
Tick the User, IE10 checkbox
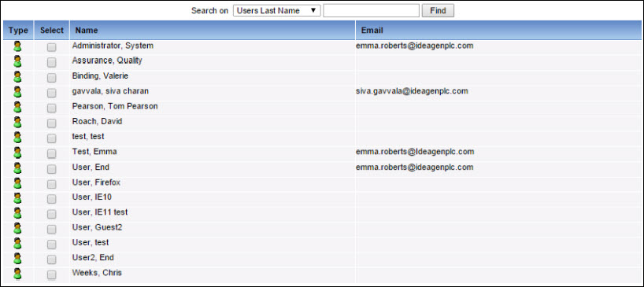click(51, 199)
